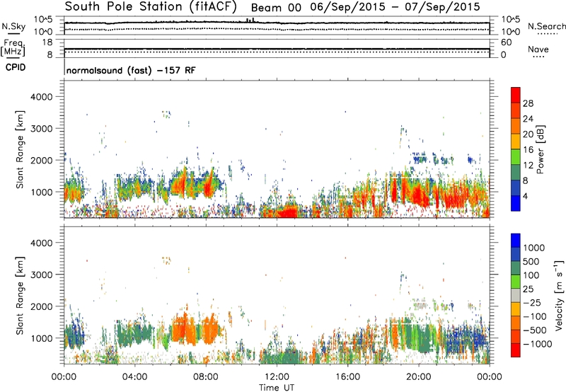
Task: Click the "28" tick on the power colorbar
Action: tap(528, 103)
